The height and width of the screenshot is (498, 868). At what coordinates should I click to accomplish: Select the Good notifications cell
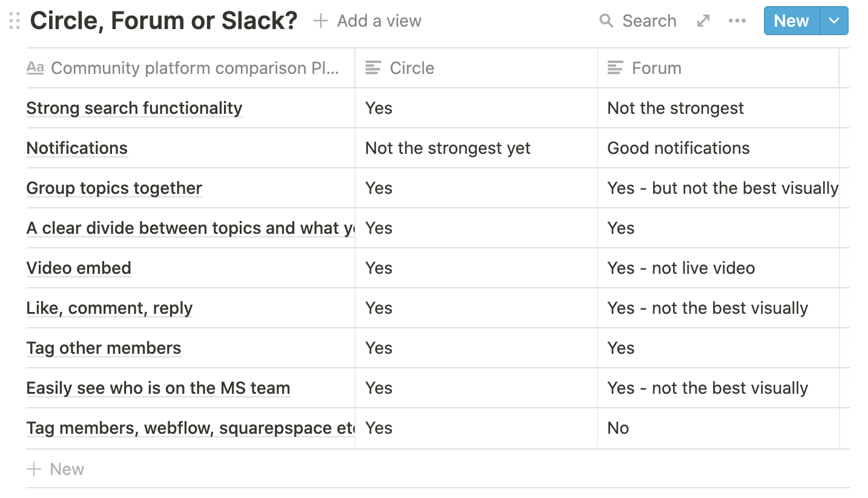(x=679, y=148)
